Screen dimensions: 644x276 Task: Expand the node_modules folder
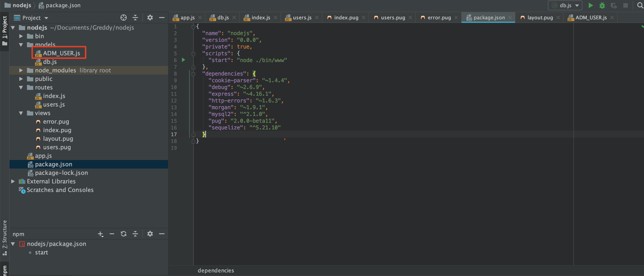(21, 71)
